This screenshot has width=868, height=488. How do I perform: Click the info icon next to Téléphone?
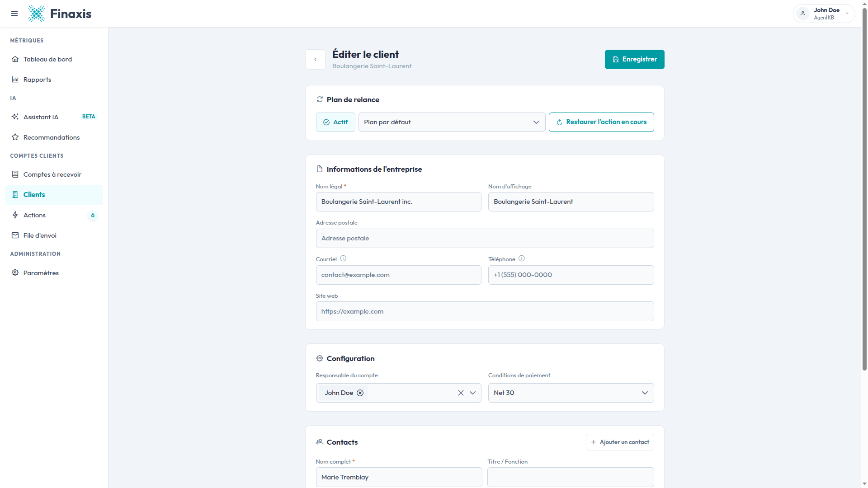pyautogui.click(x=522, y=258)
